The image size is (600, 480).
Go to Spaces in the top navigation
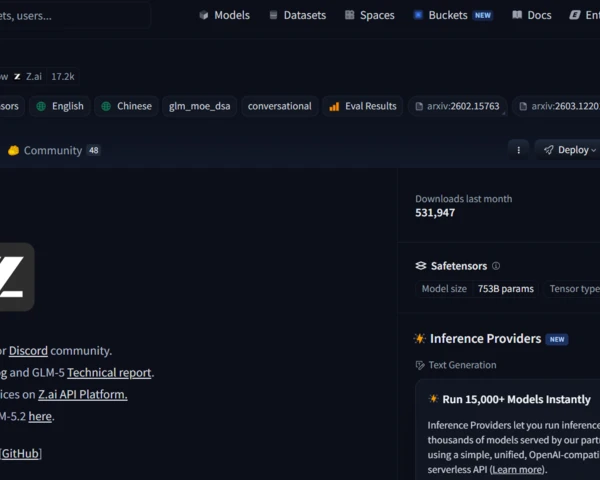(x=370, y=15)
